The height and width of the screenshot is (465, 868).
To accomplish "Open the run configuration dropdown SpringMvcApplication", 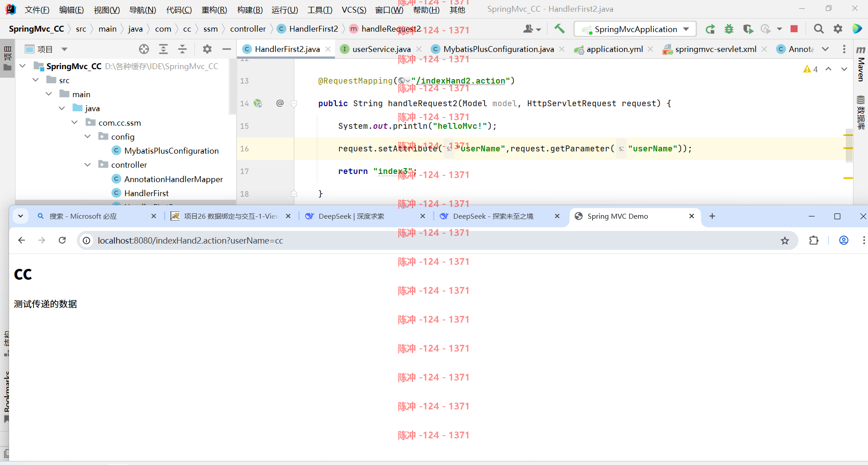I will (x=635, y=29).
